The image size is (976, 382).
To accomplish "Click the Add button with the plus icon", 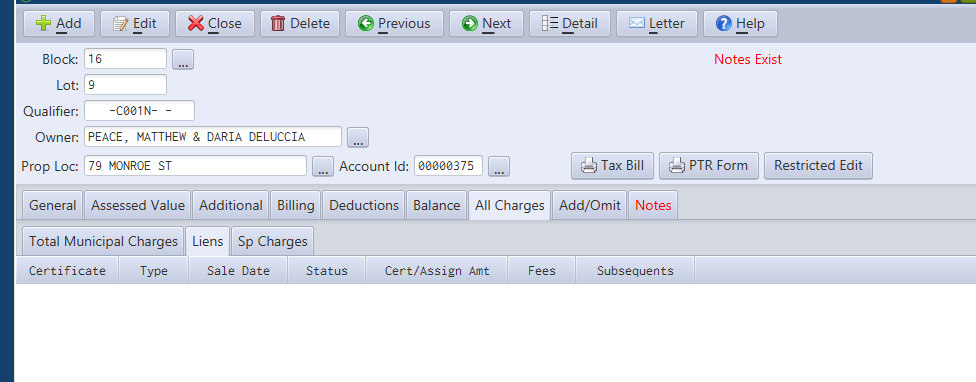I will (59, 24).
